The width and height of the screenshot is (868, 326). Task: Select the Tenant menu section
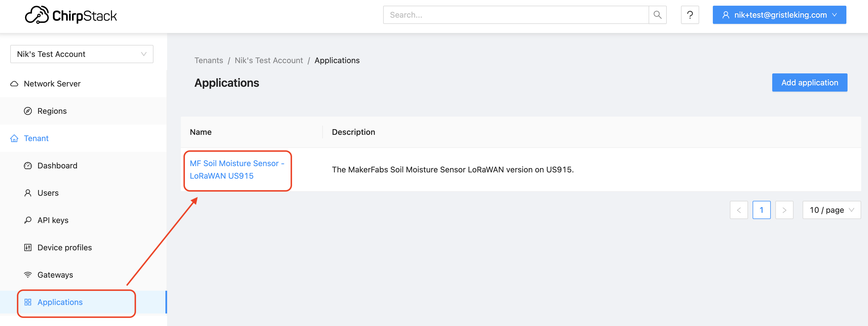coord(36,138)
